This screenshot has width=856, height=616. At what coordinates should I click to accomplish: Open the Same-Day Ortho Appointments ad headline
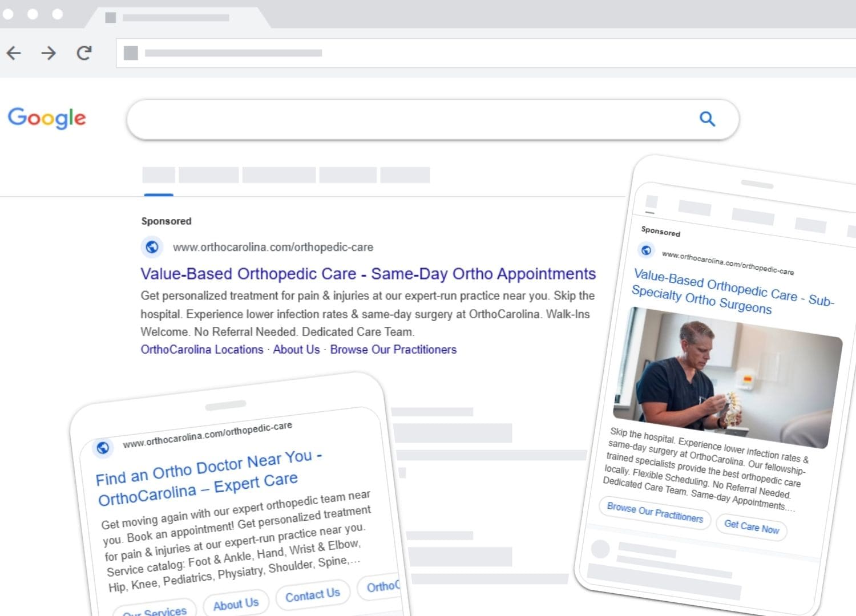[368, 274]
